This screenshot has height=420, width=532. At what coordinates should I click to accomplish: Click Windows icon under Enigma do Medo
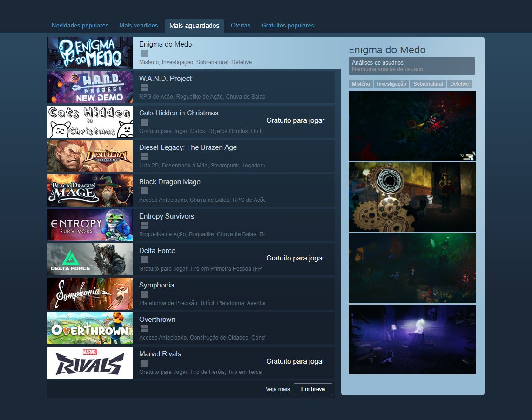tap(144, 53)
